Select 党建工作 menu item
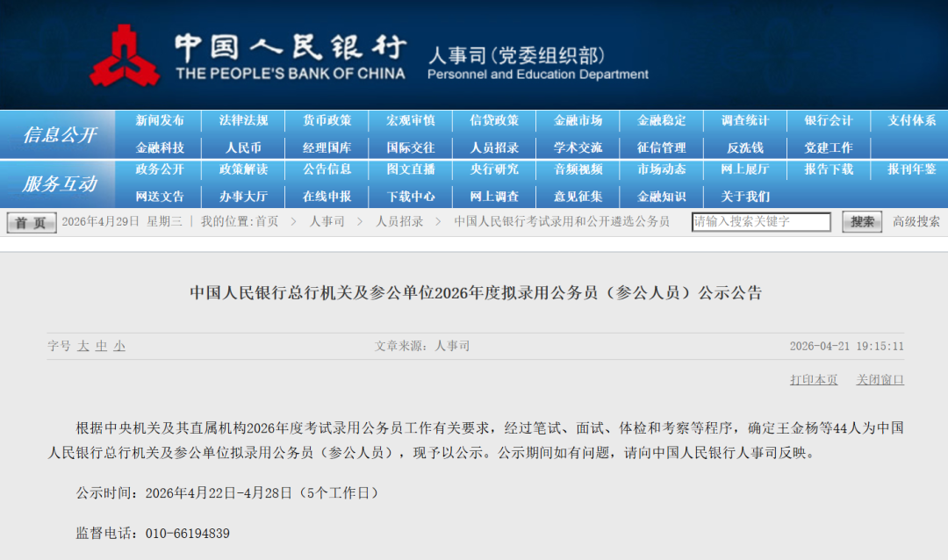The width and height of the screenshot is (948, 560). click(829, 147)
